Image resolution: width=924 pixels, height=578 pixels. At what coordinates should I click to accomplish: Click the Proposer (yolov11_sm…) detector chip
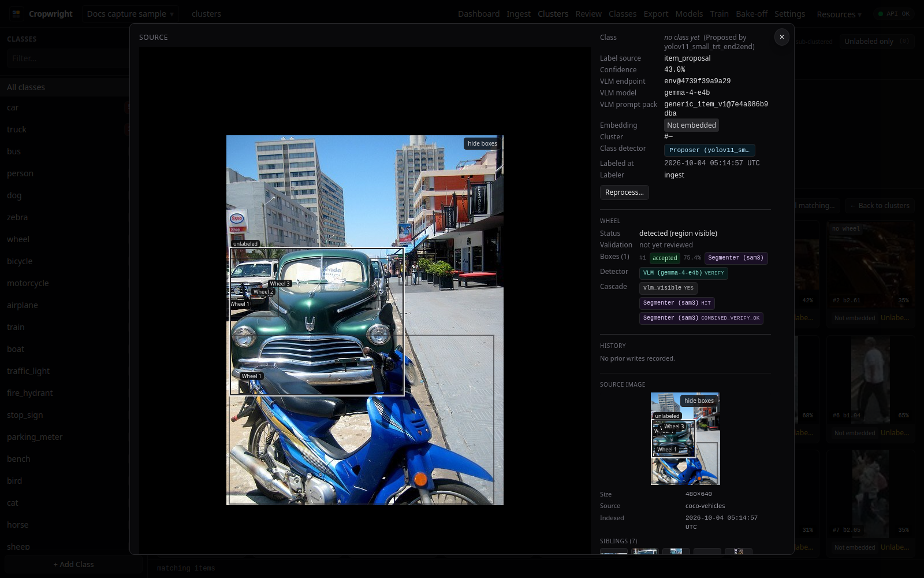709,150
